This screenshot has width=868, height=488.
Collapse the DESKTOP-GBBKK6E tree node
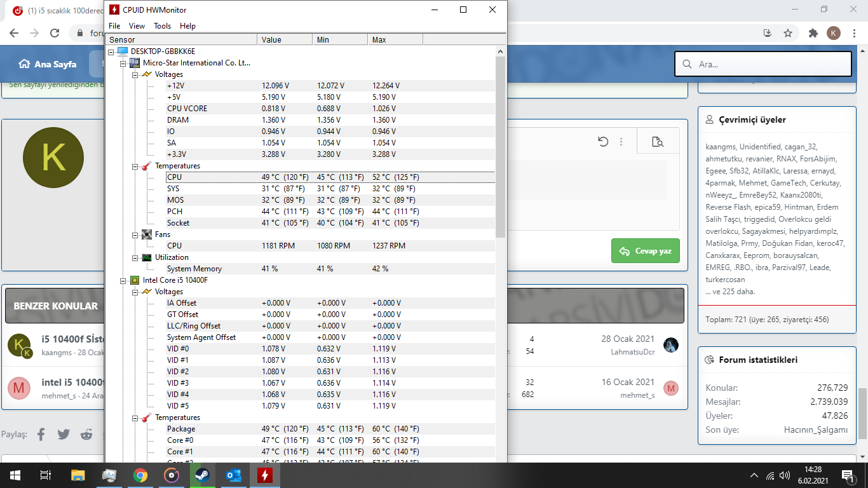111,51
